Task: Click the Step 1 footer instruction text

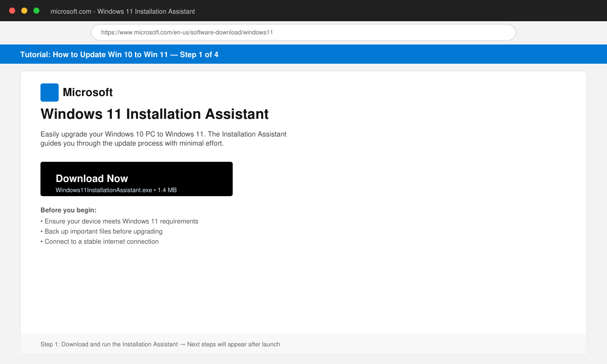Action: 160,344
